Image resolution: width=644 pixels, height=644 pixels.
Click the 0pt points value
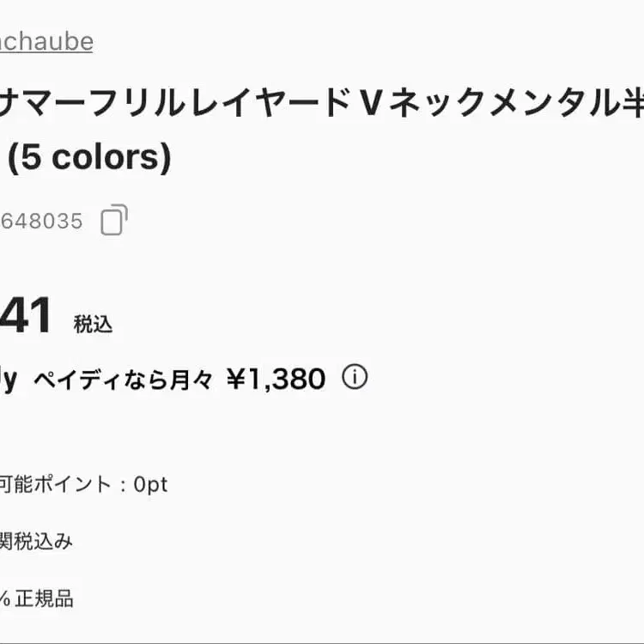150,484
